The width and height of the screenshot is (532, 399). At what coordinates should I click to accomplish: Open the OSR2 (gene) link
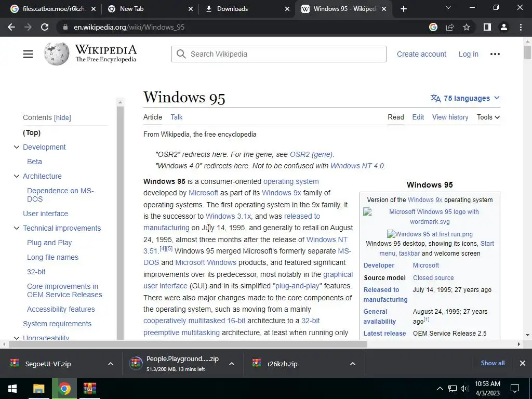[311, 154]
